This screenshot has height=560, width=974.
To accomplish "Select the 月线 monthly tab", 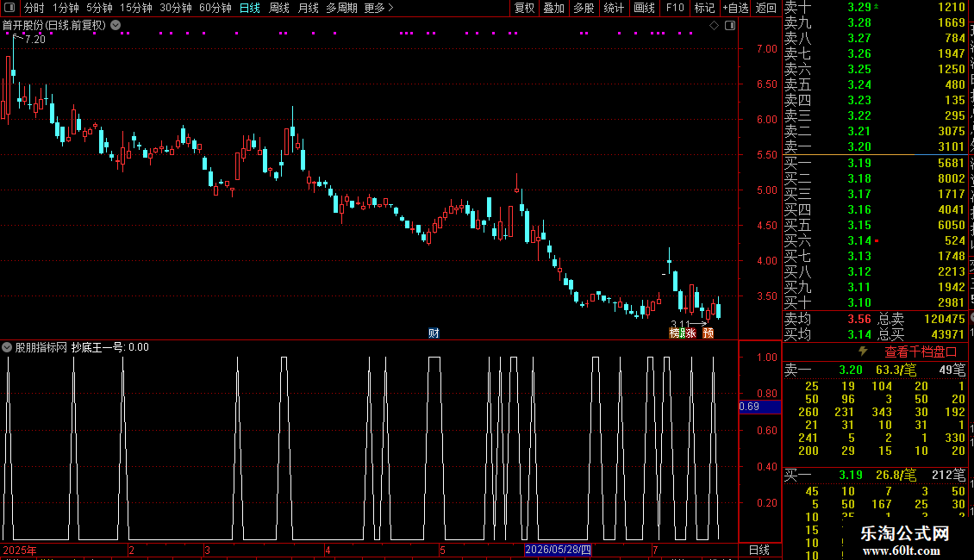I will pyautogui.click(x=308, y=8).
